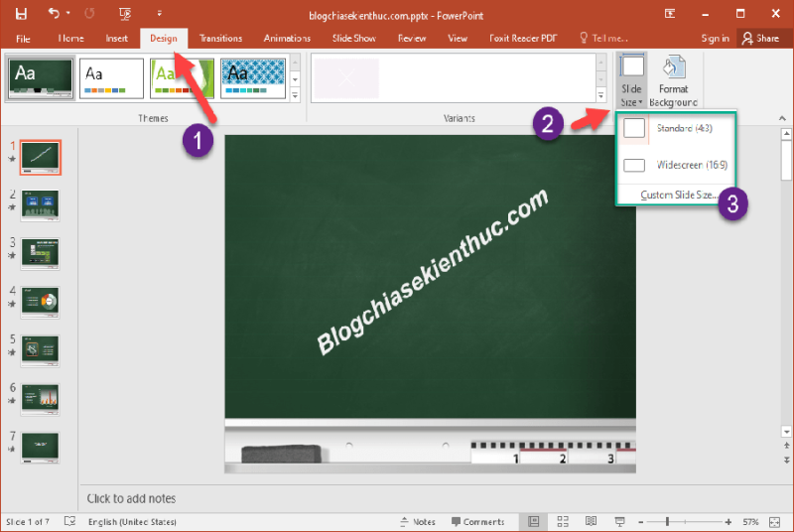
Task: Open the Animations tab
Action: click(287, 39)
